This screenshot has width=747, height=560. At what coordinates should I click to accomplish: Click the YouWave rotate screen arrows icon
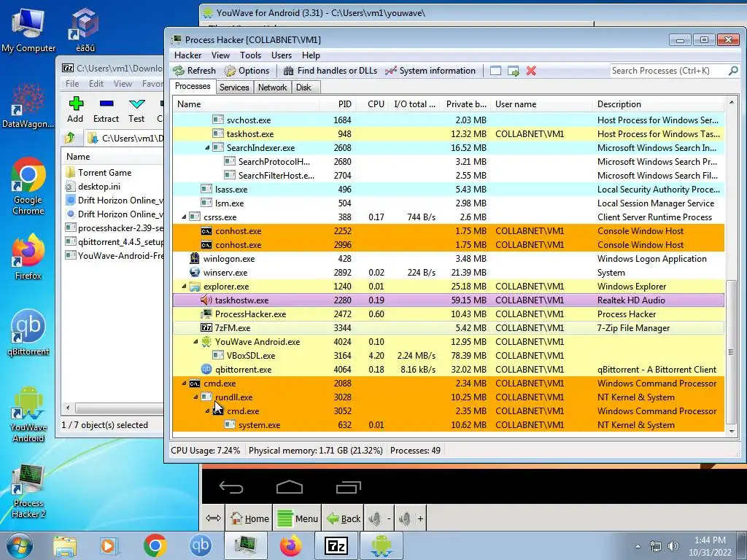pyautogui.click(x=213, y=518)
